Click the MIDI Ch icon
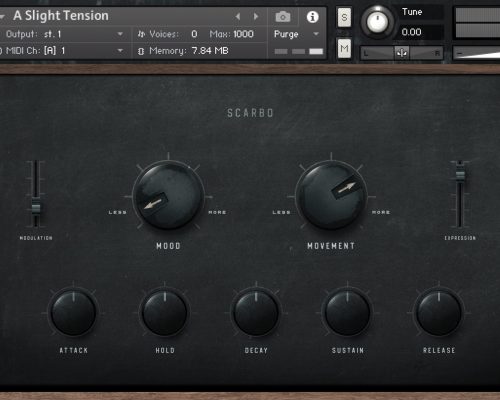500x400 pixels. pyautogui.click(x=1, y=51)
